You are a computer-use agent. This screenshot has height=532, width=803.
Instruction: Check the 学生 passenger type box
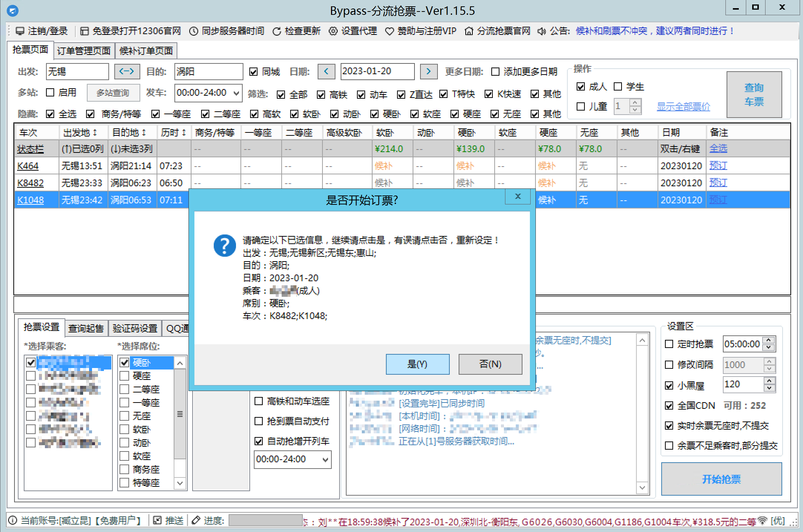pos(618,86)
